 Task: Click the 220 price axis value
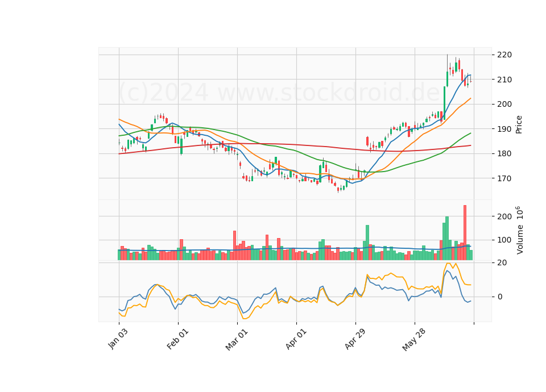pyautogui.click(x=504, y=55)
